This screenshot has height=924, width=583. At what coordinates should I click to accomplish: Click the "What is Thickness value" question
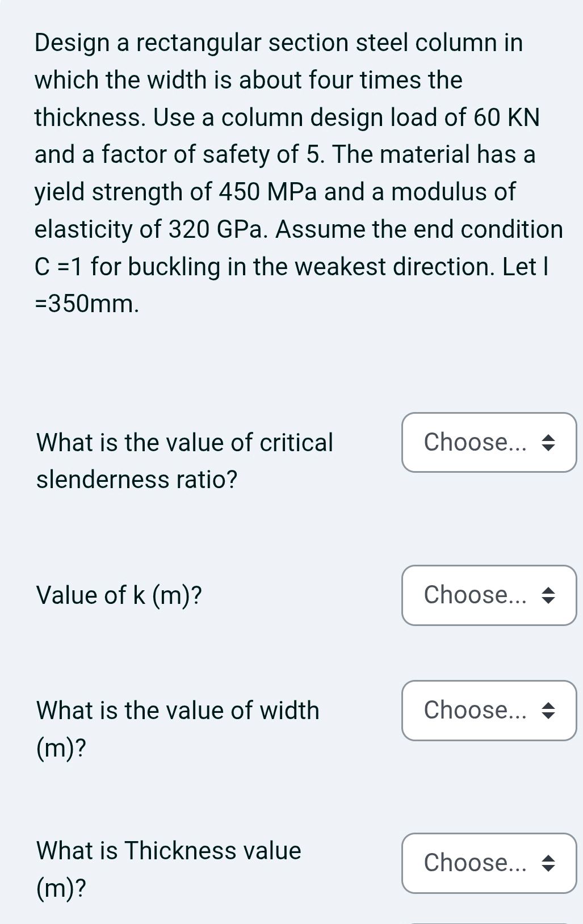coord(169,851)
